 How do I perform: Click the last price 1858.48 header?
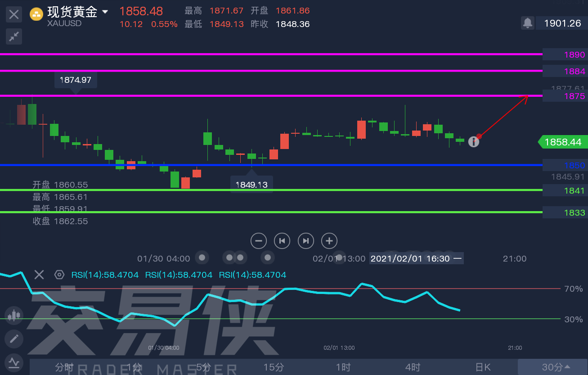(x=141, y=11)
